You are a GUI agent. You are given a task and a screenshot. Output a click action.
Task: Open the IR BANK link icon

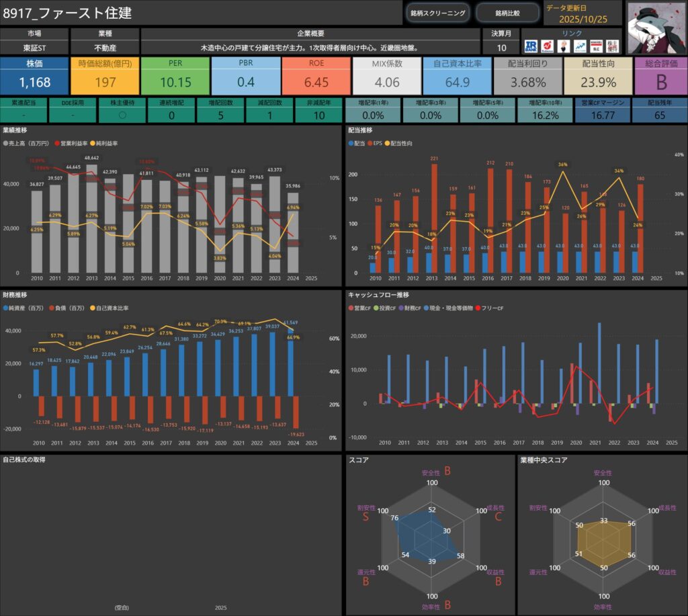pos(531,46)
